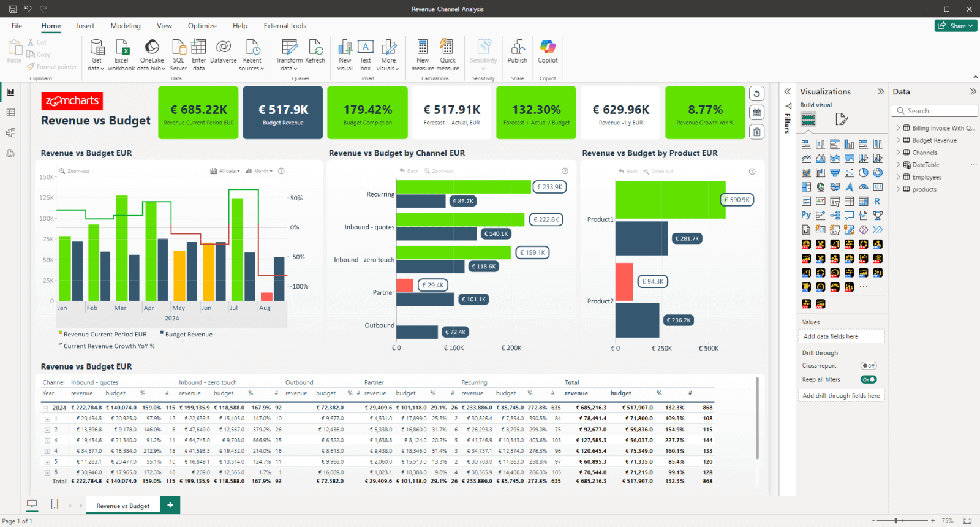Expand the Filters pane chevron
The height and width of the screenshot is (527, 980).
(x=788, y=91)
